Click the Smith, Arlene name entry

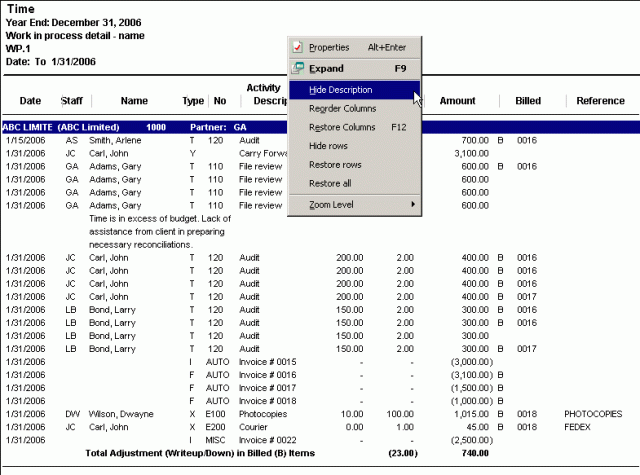pyautogui.click(x=118, y=141)
